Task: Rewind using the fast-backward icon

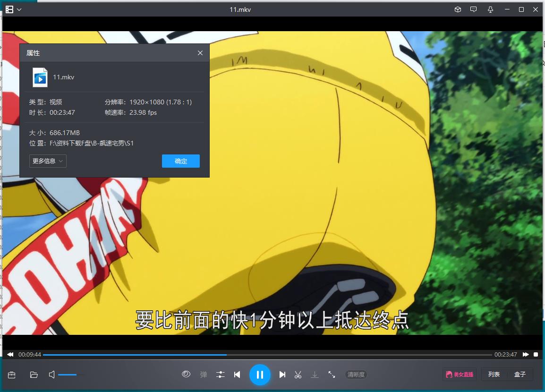Action: coord(10,355)
